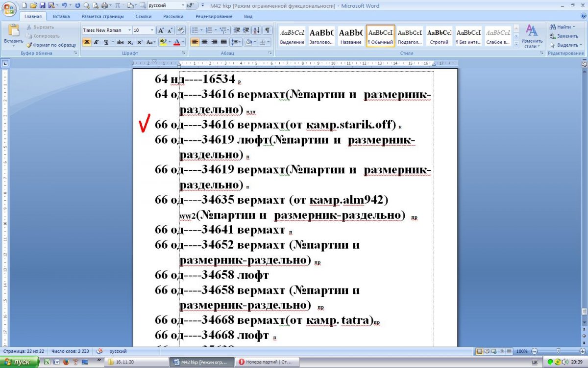Click the Windows пуск (Start) button

20,362
